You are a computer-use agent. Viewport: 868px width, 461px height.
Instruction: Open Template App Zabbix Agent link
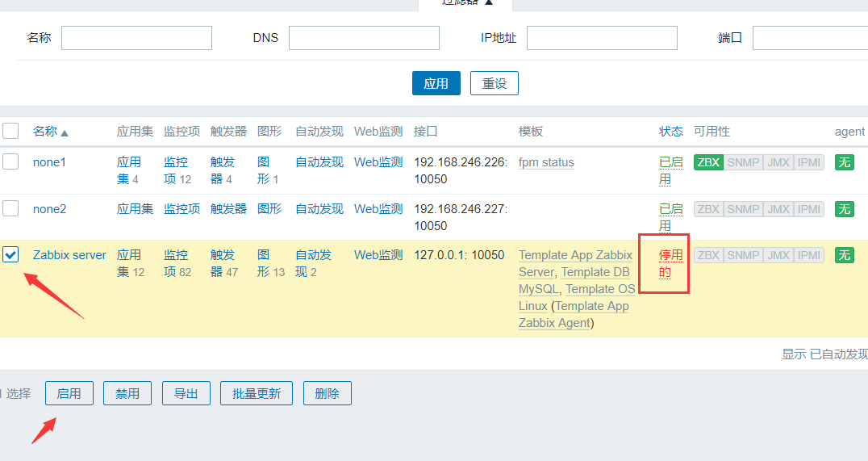574,314
